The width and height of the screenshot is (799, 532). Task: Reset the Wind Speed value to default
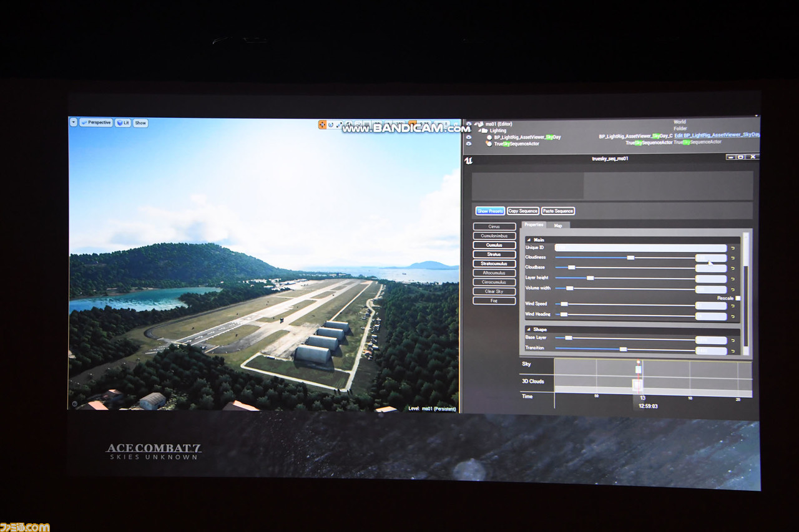733,306
